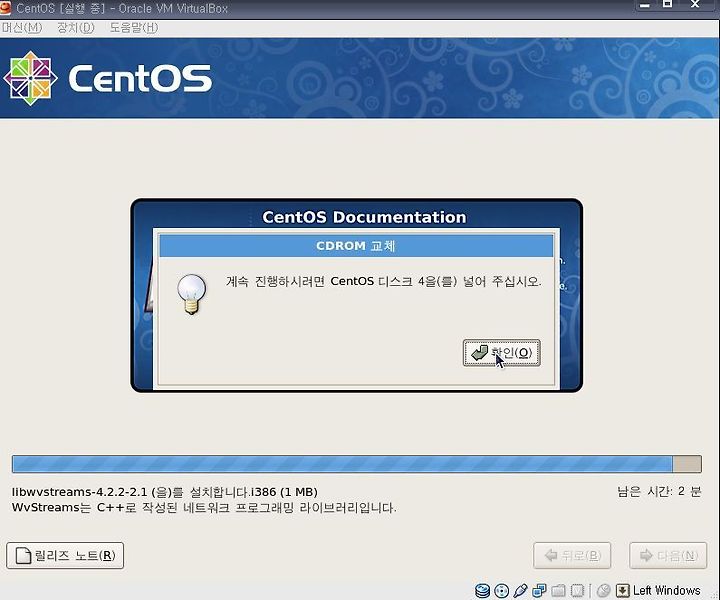Click the virtualization features status icon
This screenshot has width=720, height=600.
click(577, 590)
